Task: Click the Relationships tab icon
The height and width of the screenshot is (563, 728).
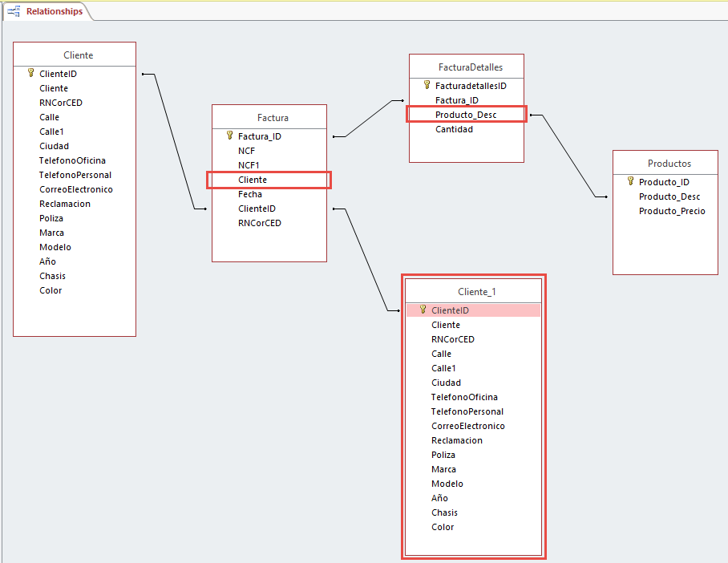Action: [x=14, y=11]
